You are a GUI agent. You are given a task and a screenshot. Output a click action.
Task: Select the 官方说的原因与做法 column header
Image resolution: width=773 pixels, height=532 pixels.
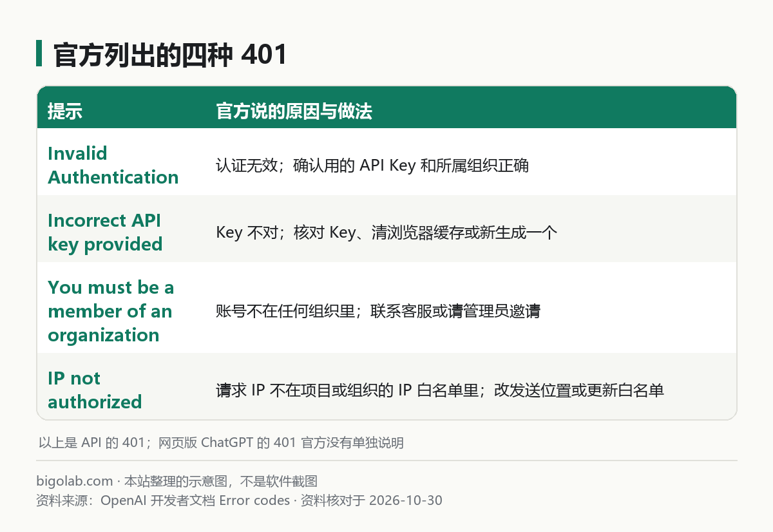pyautogui.click(x=294, y=111)
